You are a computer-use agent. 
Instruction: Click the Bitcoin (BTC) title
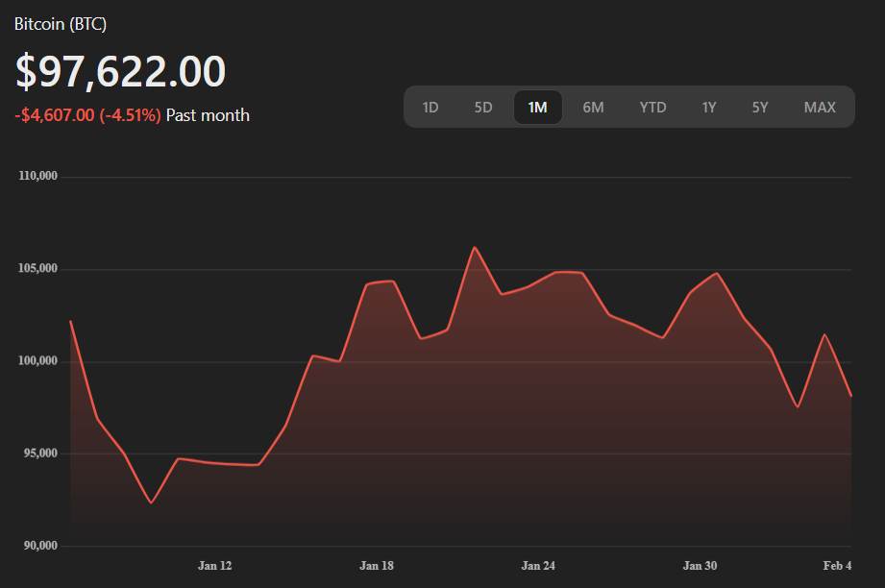[61, 24]
